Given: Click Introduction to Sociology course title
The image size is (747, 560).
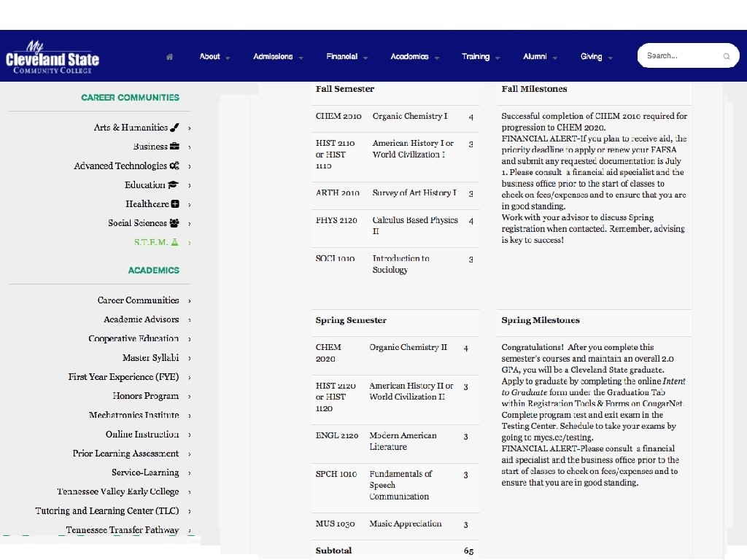Looking at the screenshot, I should click(400, 264).
